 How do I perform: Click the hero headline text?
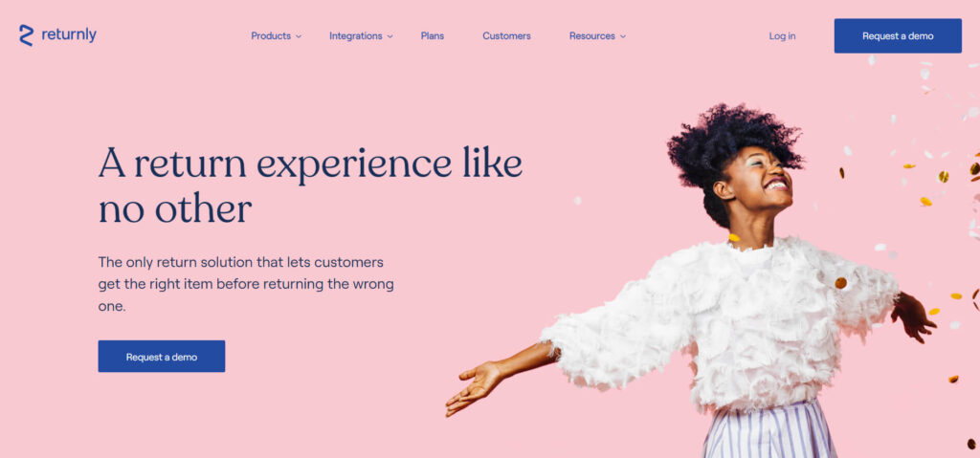click(x=310, y=185)
